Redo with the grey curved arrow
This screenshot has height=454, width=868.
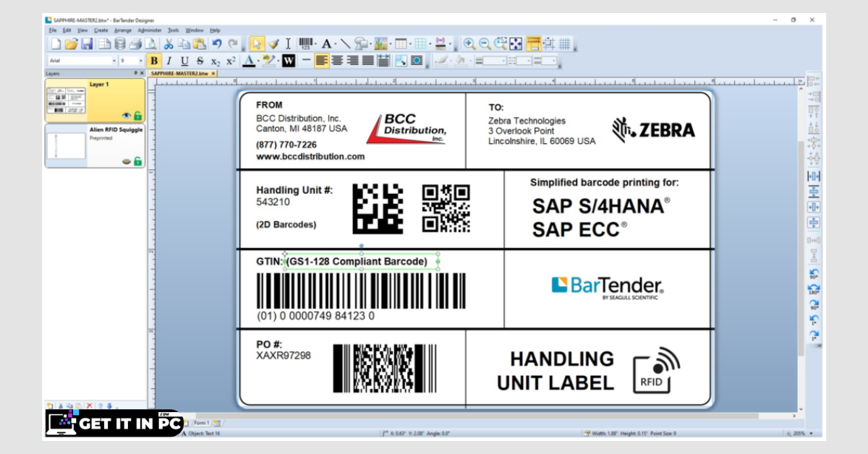[x=232, y=44]
